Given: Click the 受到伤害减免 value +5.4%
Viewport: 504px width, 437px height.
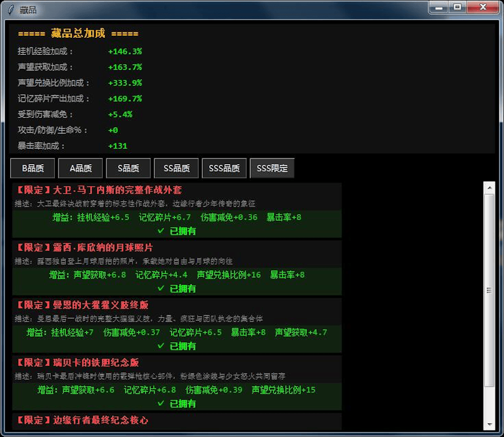Looking at the screenshot, I should pos(120,114).
